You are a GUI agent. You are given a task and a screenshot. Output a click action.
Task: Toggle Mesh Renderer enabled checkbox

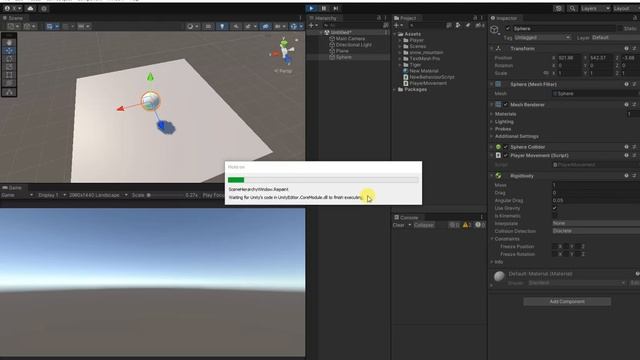506,105
